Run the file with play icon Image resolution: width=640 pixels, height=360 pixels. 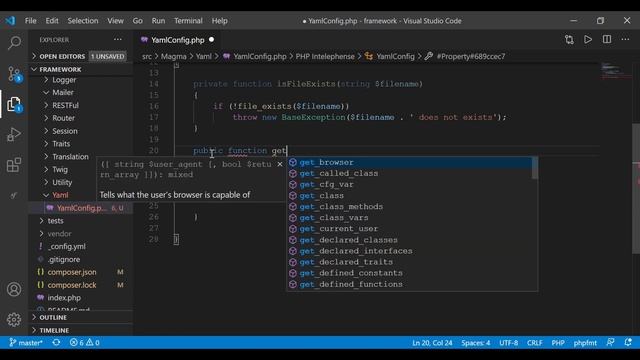pos(588,40)
